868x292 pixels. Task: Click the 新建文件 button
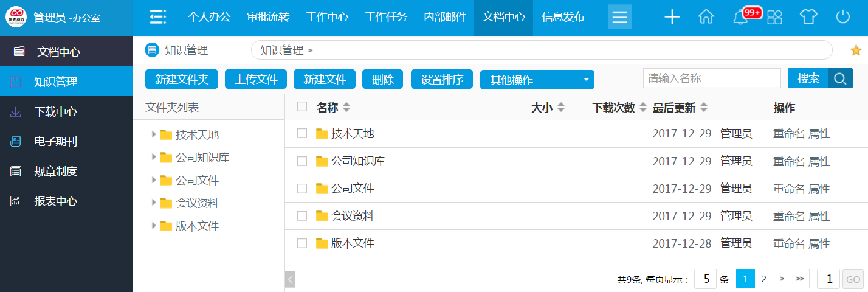pos(325,80)
